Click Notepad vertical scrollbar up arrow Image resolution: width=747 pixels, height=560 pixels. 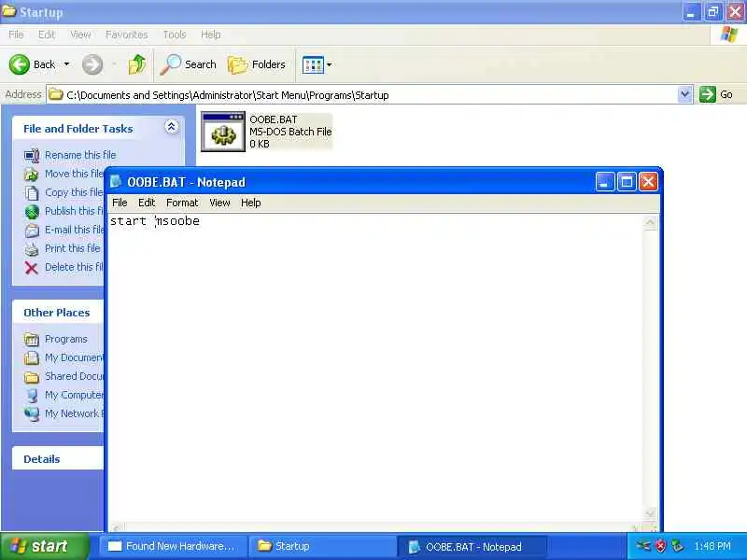click(650, 222)
